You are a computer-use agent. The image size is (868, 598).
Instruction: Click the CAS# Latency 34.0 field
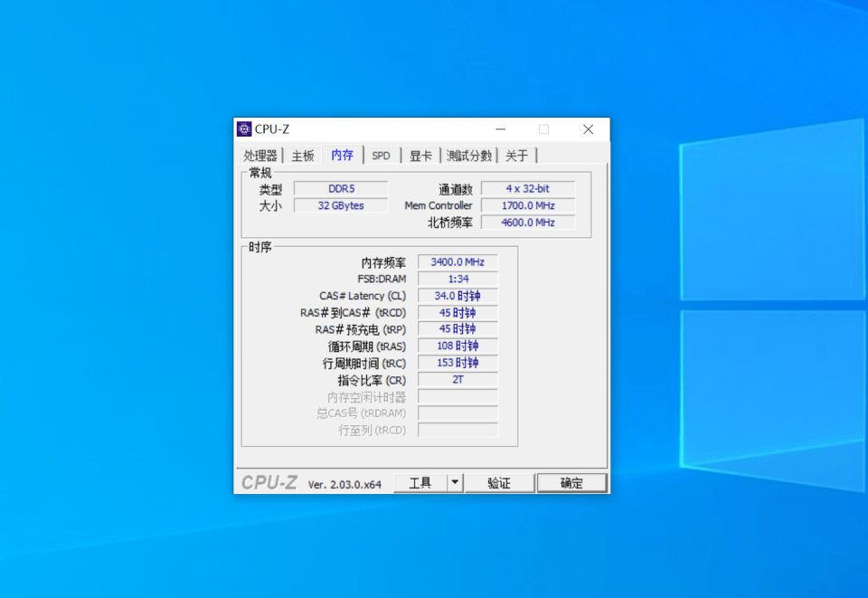tap(458, 296)
